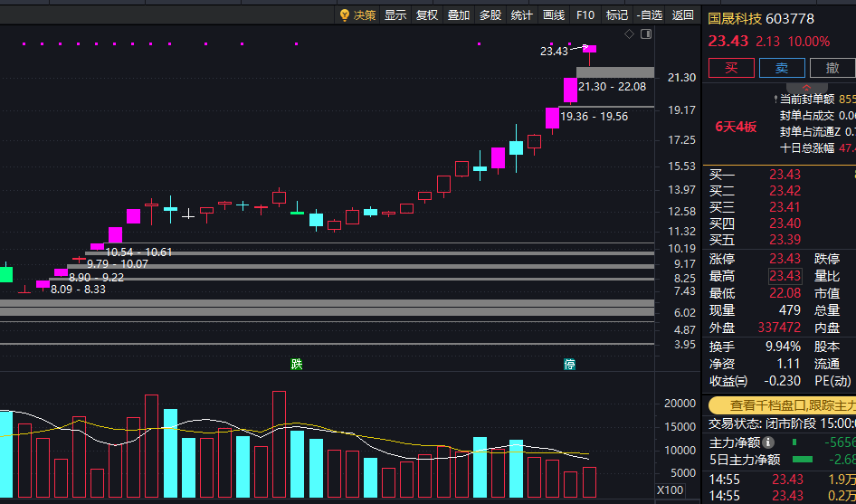Open the 统计 statistics menu item
Viewport: 856px width, 504px height.
[x=521, y=15]
